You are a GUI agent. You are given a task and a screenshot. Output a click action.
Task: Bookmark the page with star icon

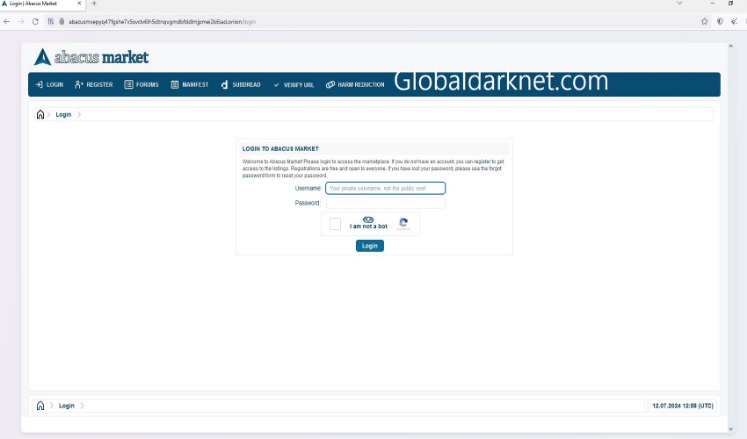pyautogui.click(x=705, y=21)
